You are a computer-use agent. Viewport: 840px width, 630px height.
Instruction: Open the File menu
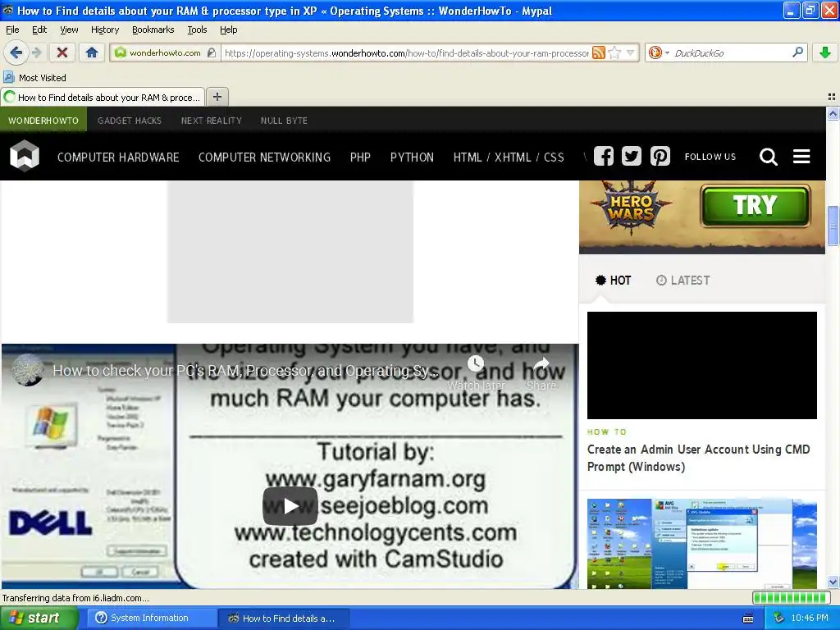point(12,30)
